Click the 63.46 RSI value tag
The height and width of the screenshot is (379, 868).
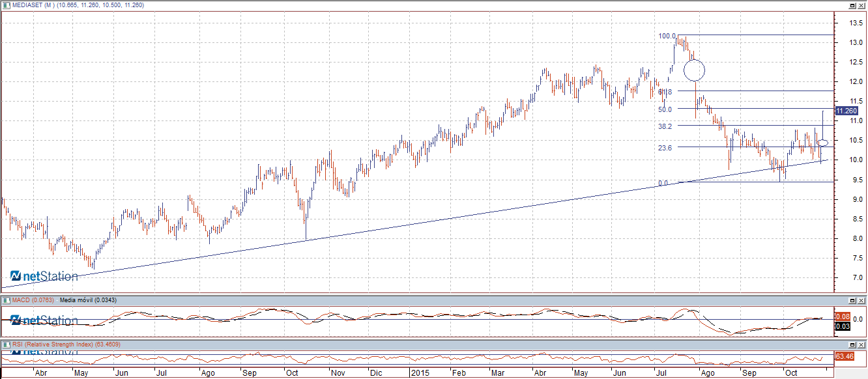pos(844,356)
